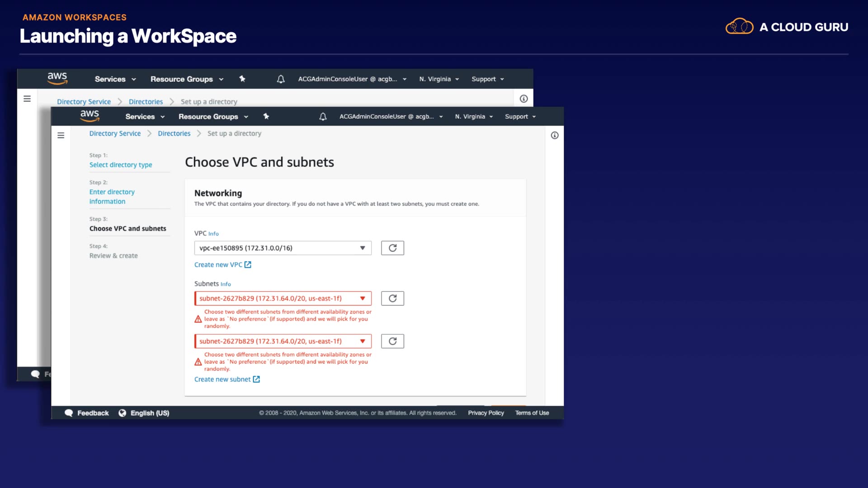The image size is (868, 488).
Task: Toggle the hamburger side menu in front console
Action: coord(61,136)
